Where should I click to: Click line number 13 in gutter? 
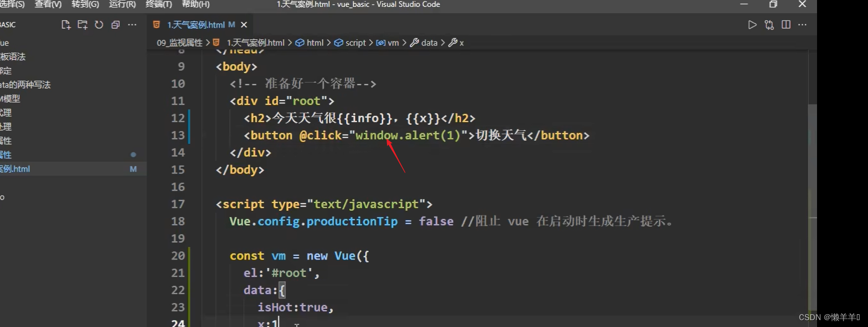point(178,135)
